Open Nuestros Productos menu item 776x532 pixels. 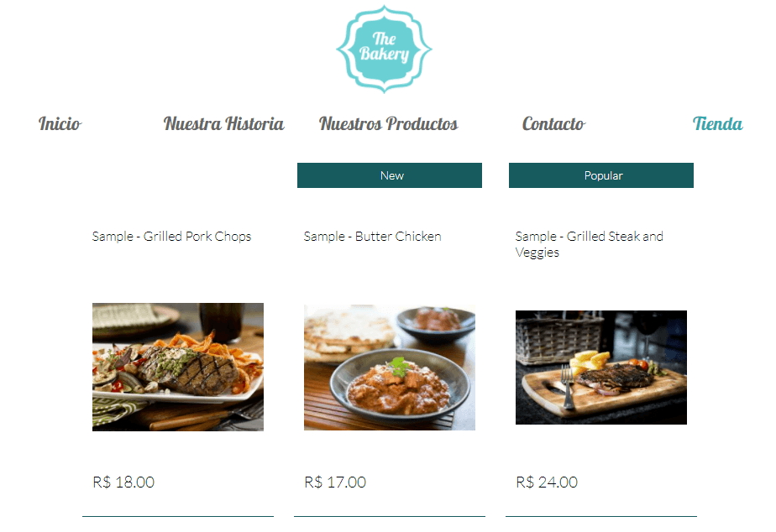click(x=389, y=123)
